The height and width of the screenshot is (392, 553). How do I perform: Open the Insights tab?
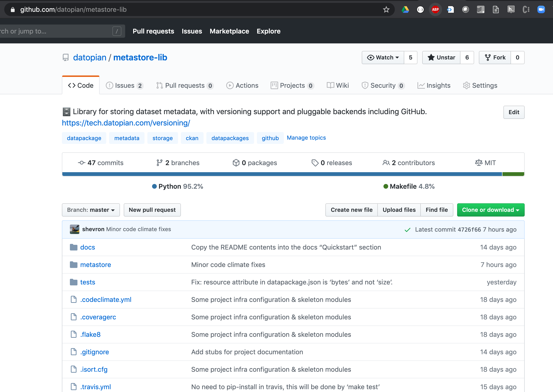coord(434,85)
